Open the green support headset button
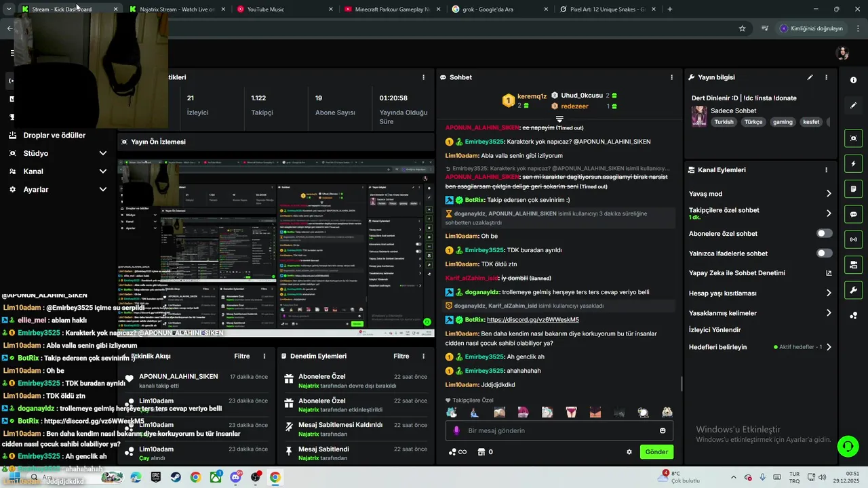The image size is (868, 488). tap(847, 446)
